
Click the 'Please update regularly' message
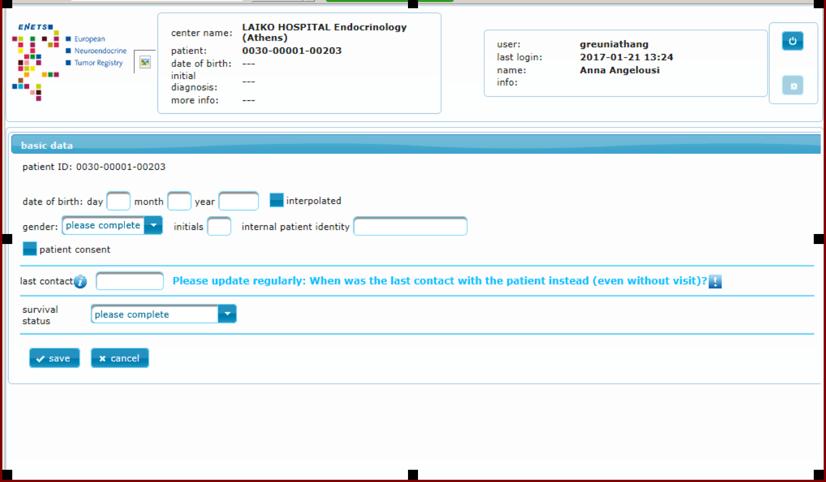[x=439, y=281]
